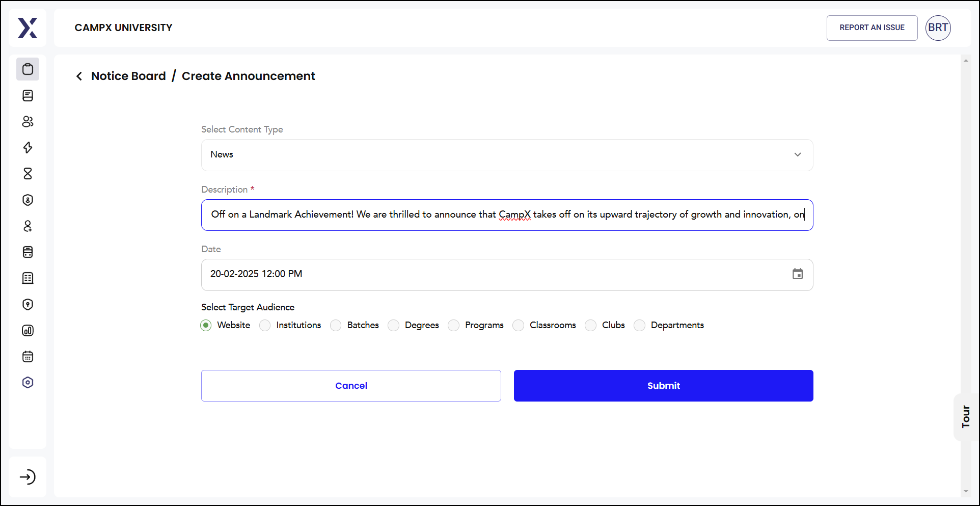The image size is (980, 506).
Task: Click the CAMPX UNIVERSITY header title
Action: (x=123, y=28)
